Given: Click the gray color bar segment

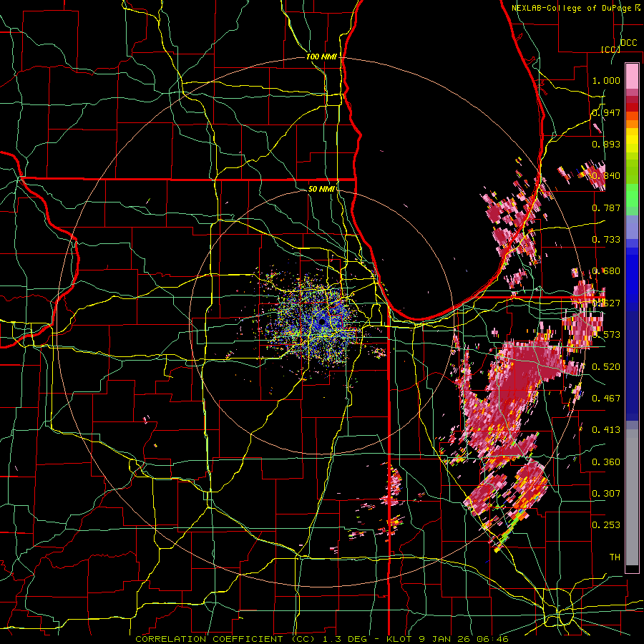Looking at the screenshot, I should (x=632, y=497).
